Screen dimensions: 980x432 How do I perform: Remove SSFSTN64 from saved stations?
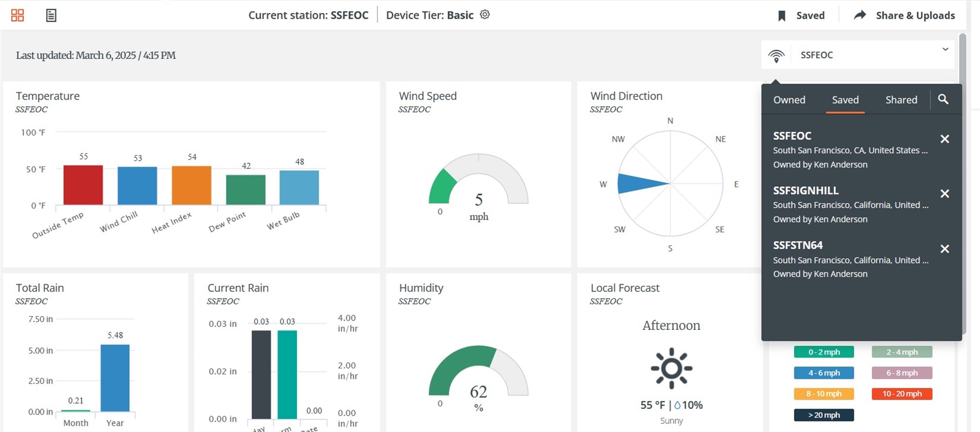click(x=945, y=249)
